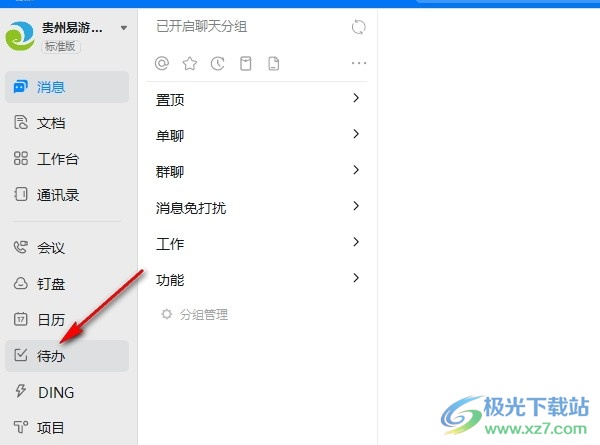The image size is (600, 445).
Task: Click the 消息 chat bubble icon
Action: 20,87
